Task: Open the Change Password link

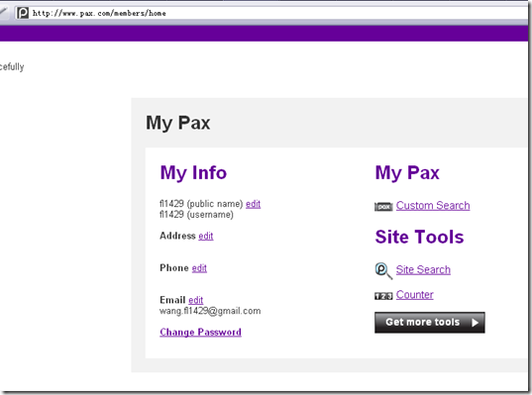Action: (200, 332)
